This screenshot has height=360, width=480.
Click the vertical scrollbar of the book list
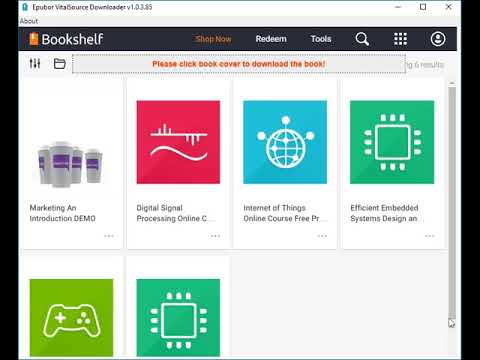452,202
